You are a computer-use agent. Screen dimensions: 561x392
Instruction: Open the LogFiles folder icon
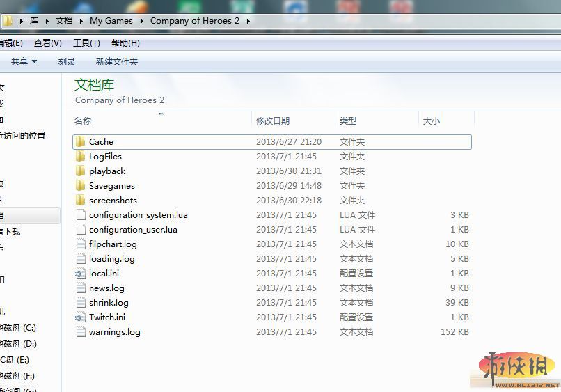pyautogui.click(x=81, y=157)
